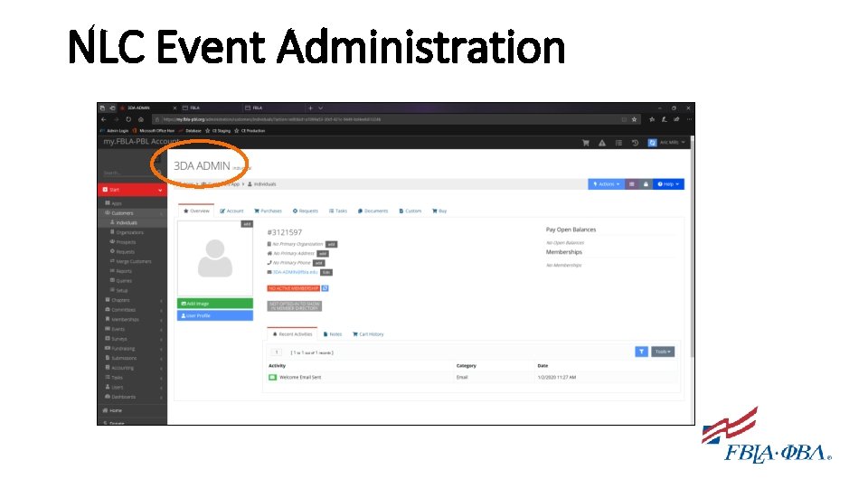Expand the Events sidebar section
The height and width of the screenshot is (488, 868).
[132, 329]
